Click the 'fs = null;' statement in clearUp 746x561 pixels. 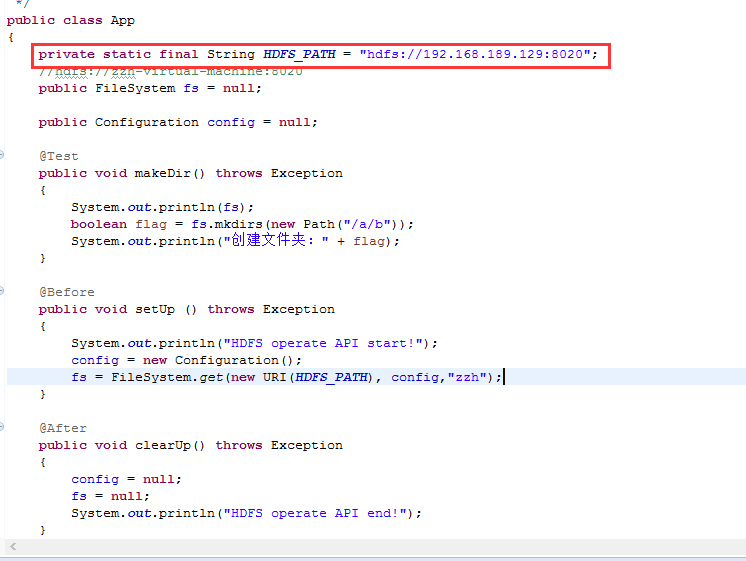tap(110, 496)
